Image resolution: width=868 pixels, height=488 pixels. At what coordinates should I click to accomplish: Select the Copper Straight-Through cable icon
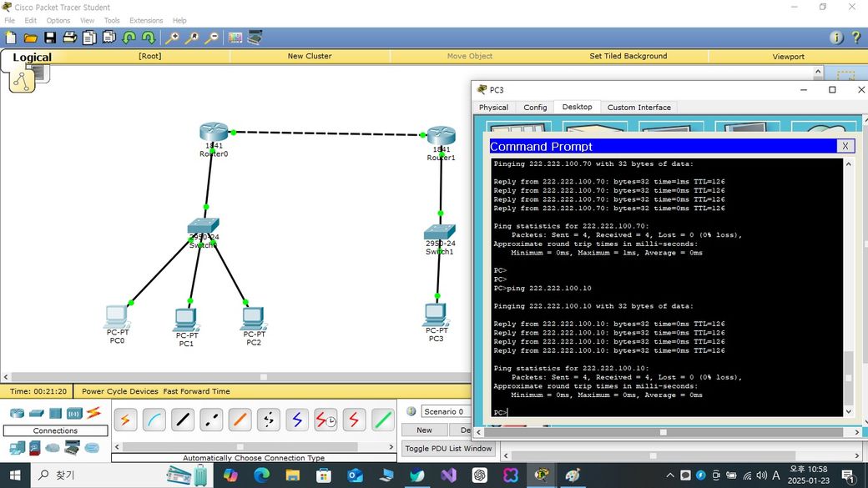click(183, 420)
